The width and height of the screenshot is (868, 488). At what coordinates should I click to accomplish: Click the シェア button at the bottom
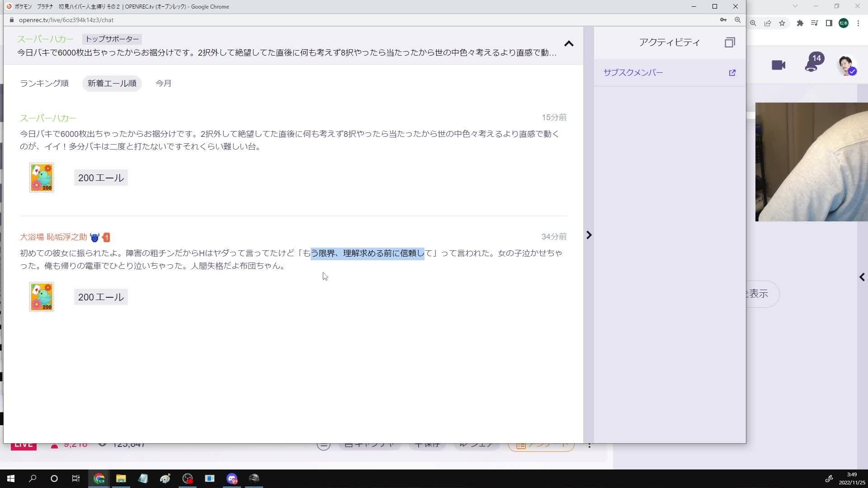pyautogui.click(x=476, y=444)
